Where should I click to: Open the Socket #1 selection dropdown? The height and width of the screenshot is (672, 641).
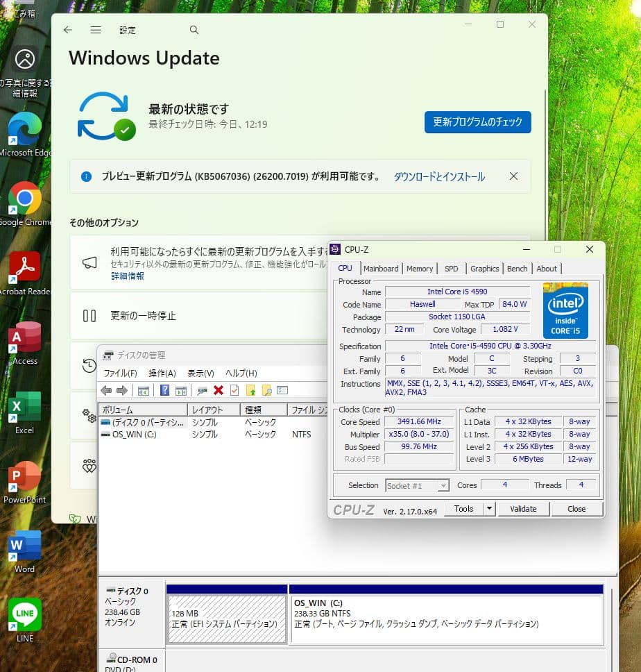[417, 485]
